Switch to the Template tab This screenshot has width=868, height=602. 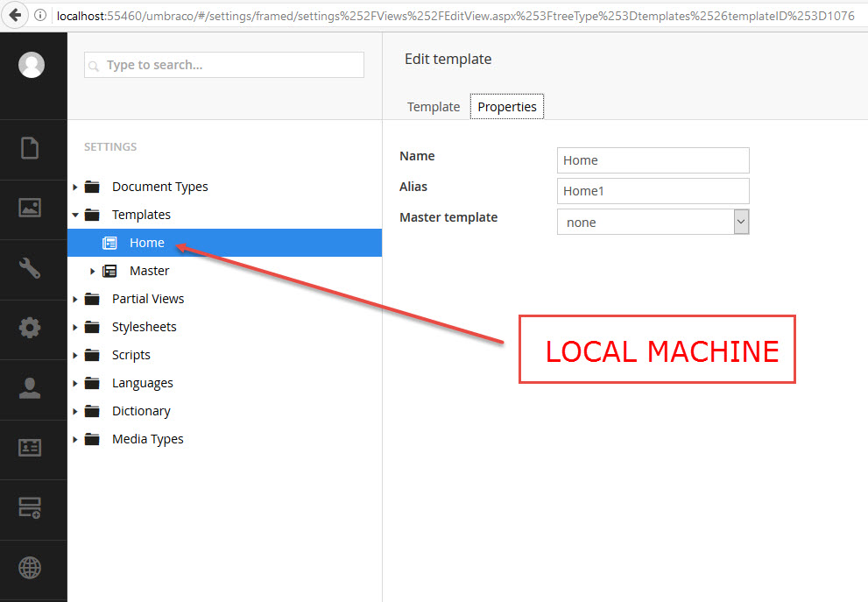point(434,107)
